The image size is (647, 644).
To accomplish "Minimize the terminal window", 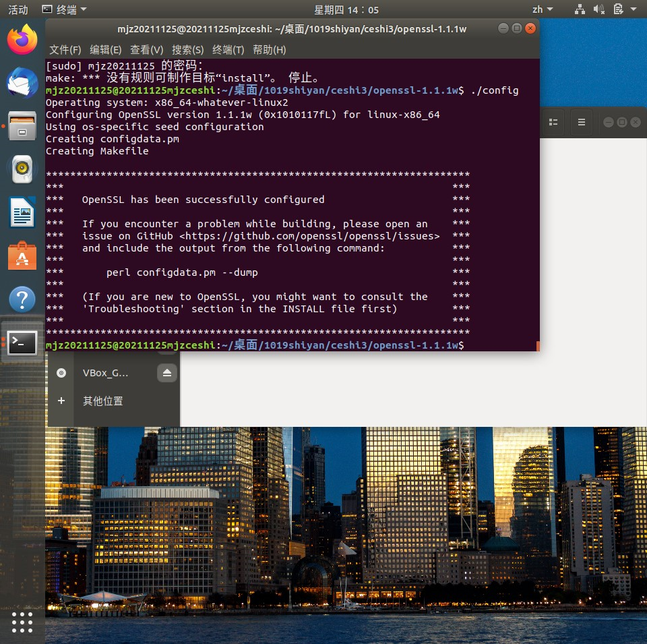I will pyautogui.click(x=503, y=28).
